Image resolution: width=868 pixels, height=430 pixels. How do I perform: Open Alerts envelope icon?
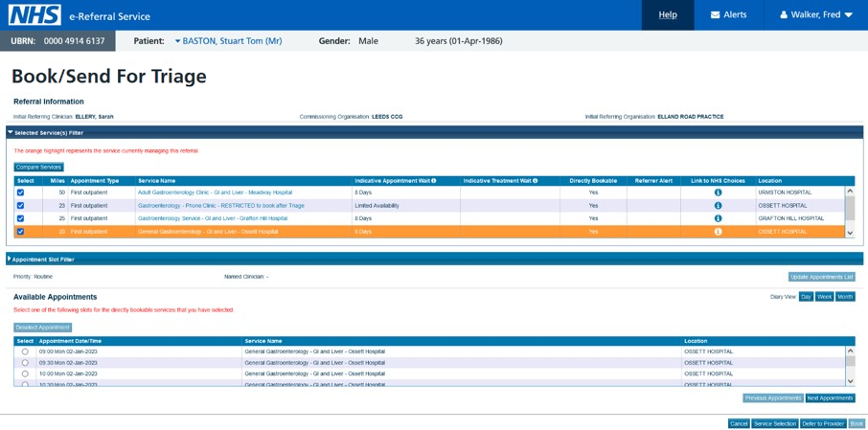click(716, 15)
